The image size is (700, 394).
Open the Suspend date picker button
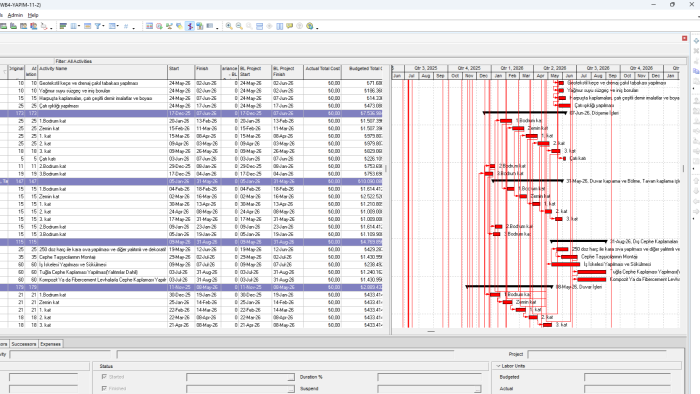click(478, 389)
